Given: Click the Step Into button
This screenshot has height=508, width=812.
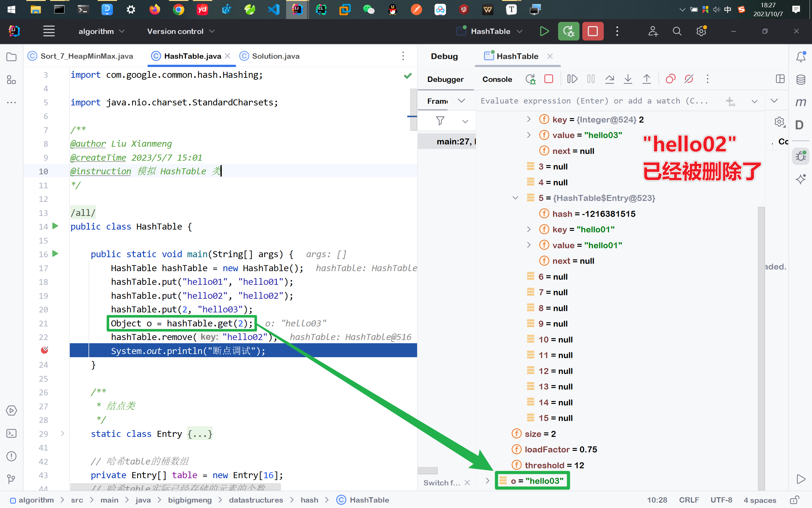Looking at the screenshot, I should pyautogui.click(x=628, y=79).
